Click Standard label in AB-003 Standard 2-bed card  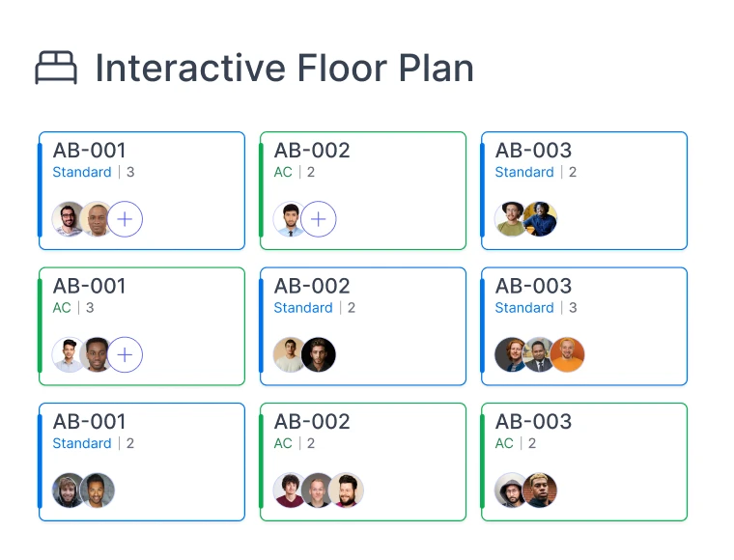pyautogui.click(x=524, y=172)
